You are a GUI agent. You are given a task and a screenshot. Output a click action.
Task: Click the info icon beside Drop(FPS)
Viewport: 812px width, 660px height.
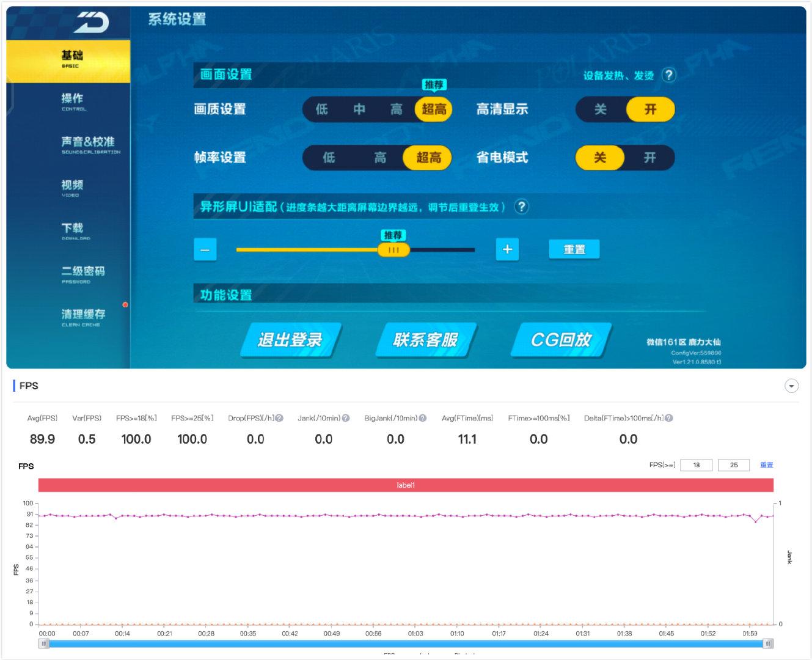pyautogui.click(x=279, y=418)
